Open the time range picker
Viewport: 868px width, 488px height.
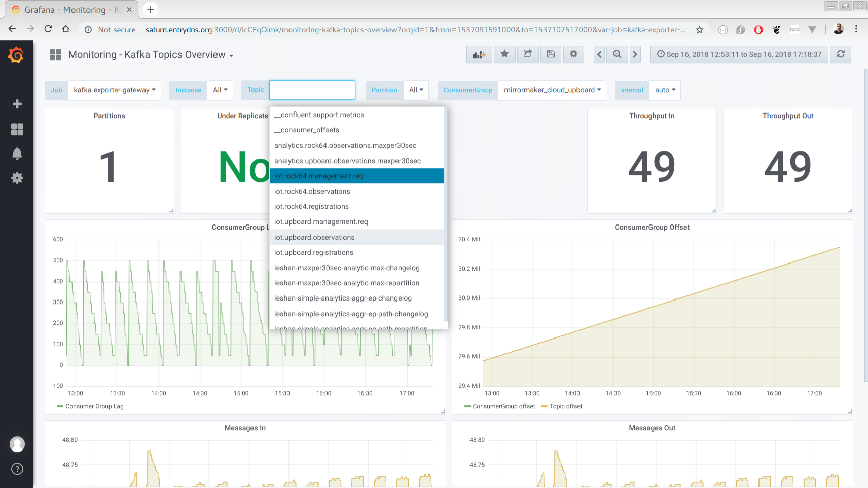coord(739,54)
